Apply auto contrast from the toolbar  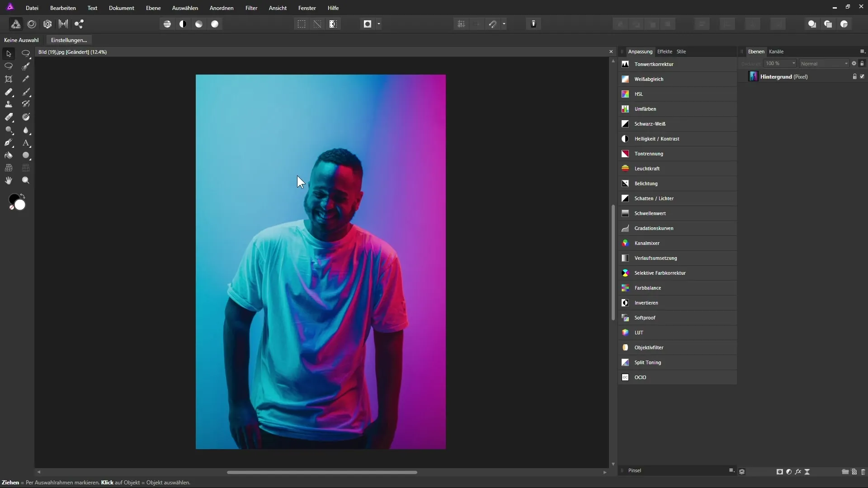[x=183, y=24]
